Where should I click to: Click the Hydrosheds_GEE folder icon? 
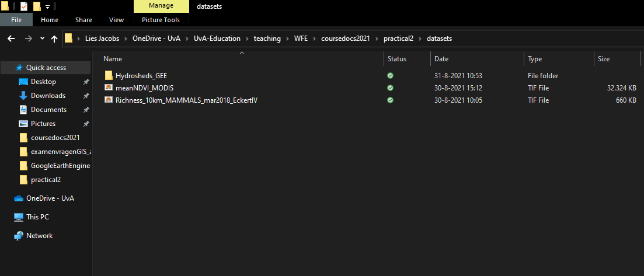[109, 76]
